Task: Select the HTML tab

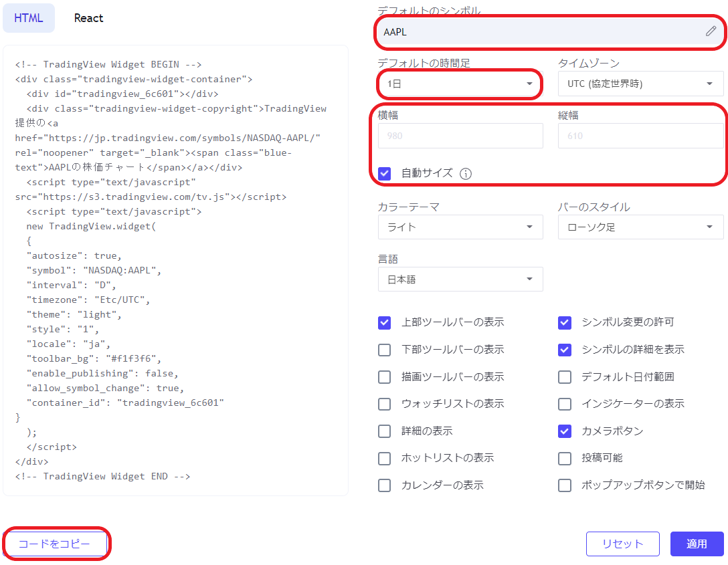Action: pos(29,18)
